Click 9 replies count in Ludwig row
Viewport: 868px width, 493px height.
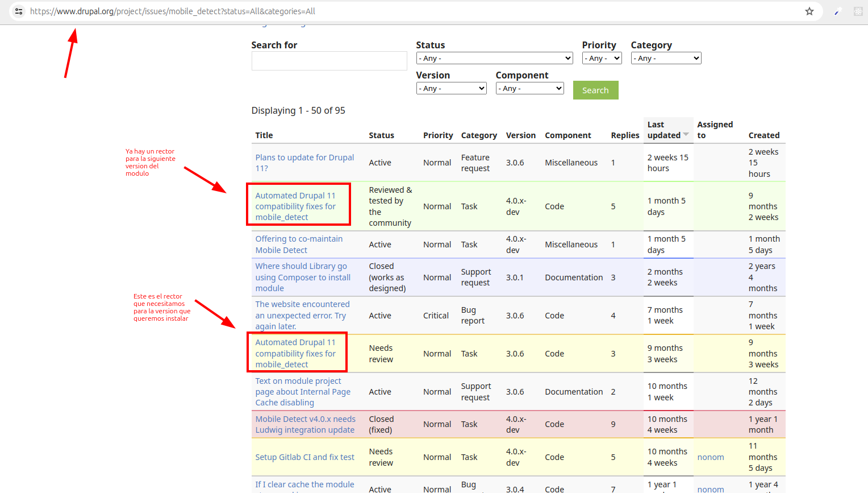pyautogui.click(x=613, y=424)
